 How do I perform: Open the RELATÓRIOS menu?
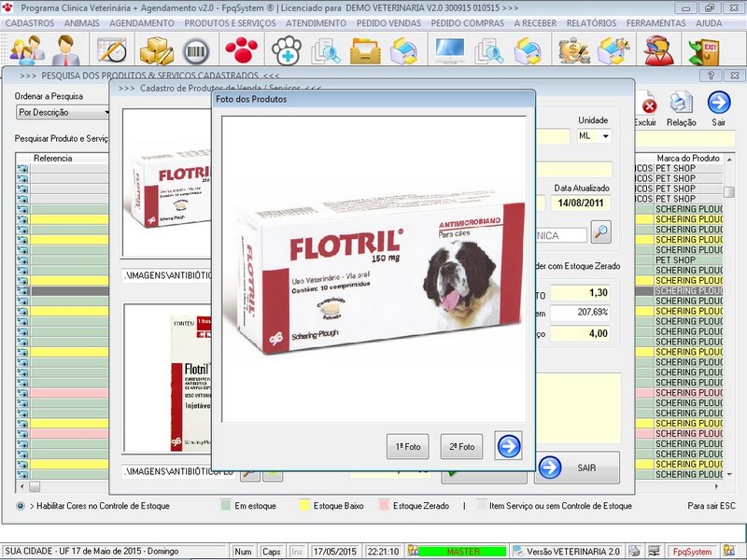(591, 22)
